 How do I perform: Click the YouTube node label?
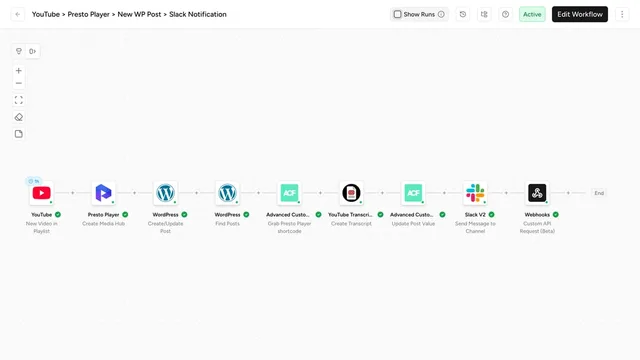[x=42, y=215]
